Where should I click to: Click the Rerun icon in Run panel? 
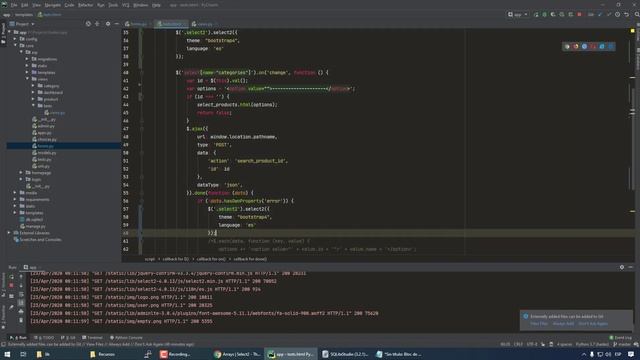[11, 277]
